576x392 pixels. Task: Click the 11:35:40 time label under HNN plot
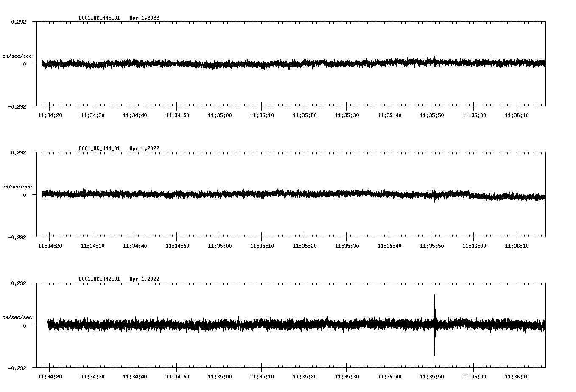(x=389, y=246)
